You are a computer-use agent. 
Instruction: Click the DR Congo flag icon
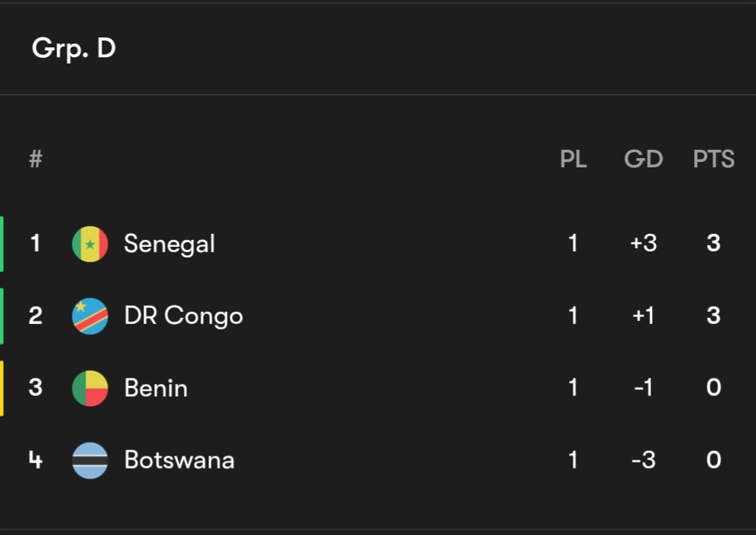(x=90, y=316)
